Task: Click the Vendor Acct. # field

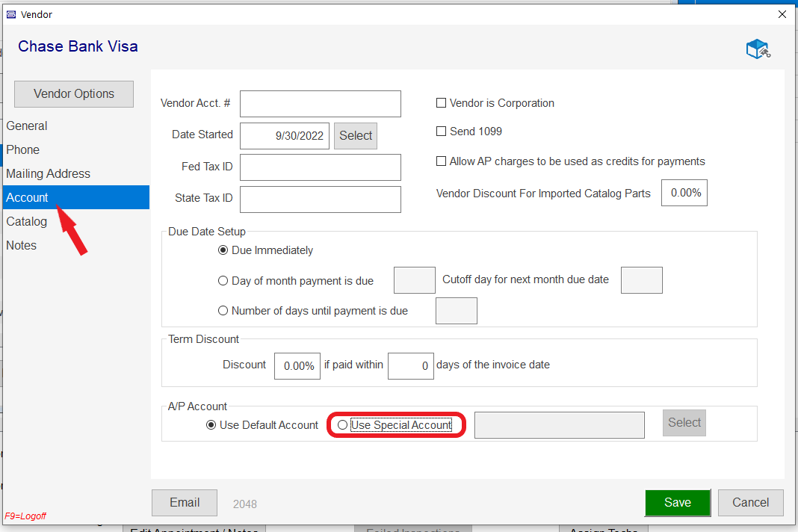Action: [x=320, y=104]
